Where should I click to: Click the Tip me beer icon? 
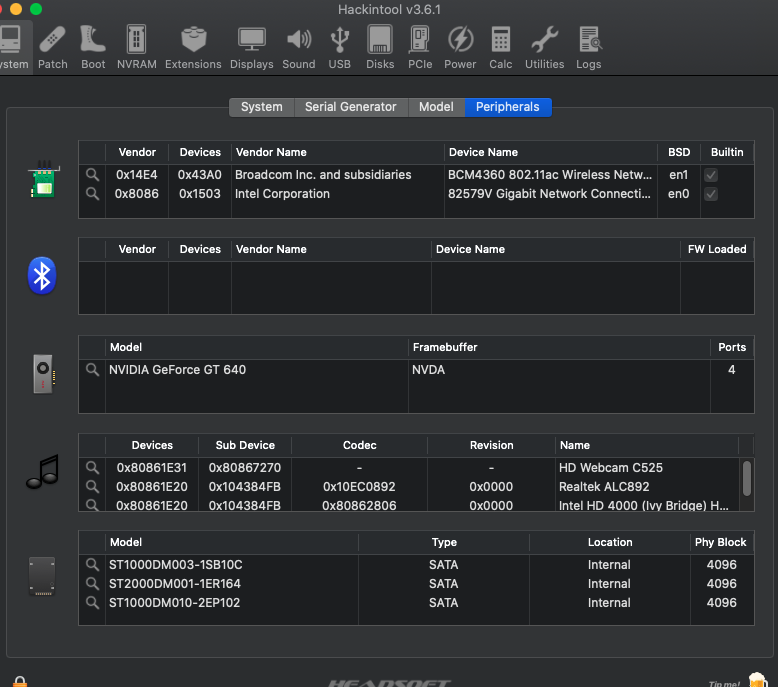pos(758,680)
